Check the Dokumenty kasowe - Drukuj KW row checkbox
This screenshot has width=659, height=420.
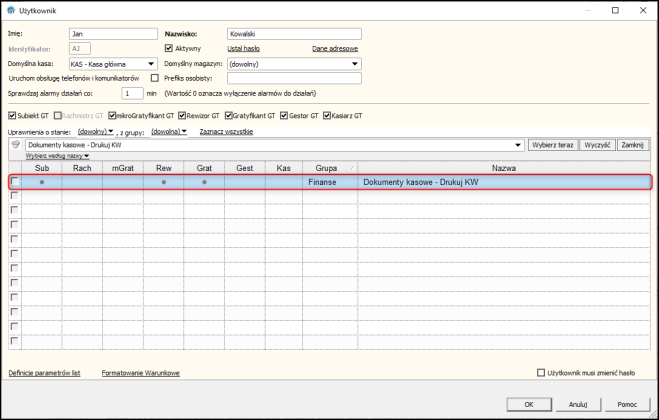[15, 182]
